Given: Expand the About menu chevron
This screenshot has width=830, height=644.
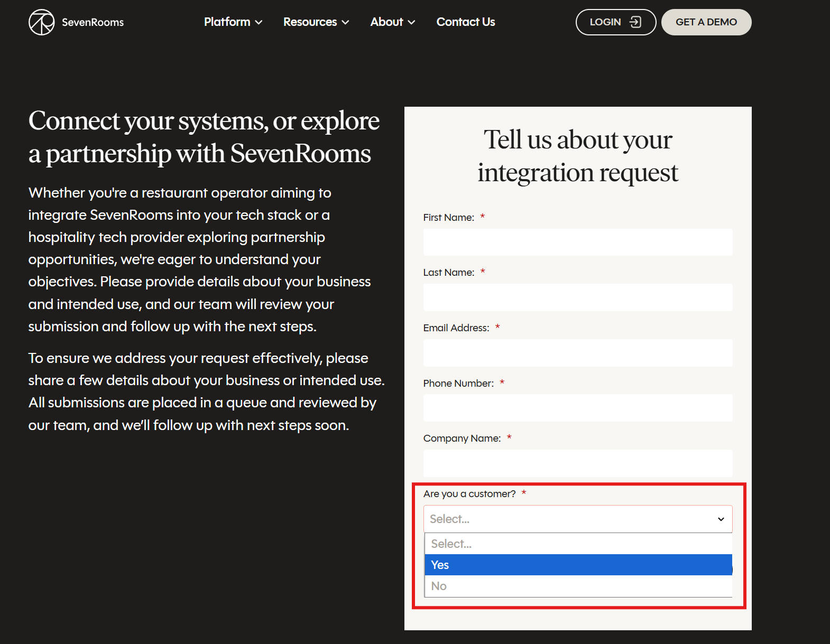Looking at the screenshot, I should click(x=411, y=22).
